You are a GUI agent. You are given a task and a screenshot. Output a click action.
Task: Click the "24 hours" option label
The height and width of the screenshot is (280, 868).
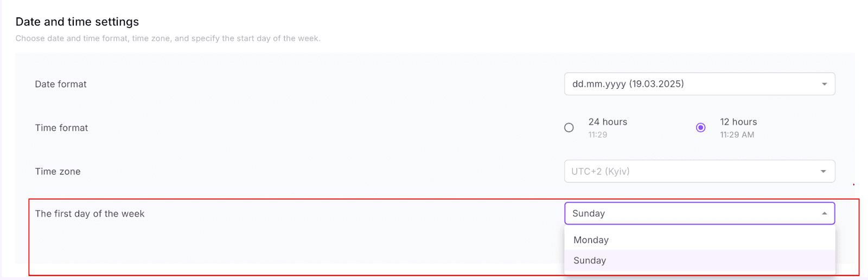click(608, 122)
